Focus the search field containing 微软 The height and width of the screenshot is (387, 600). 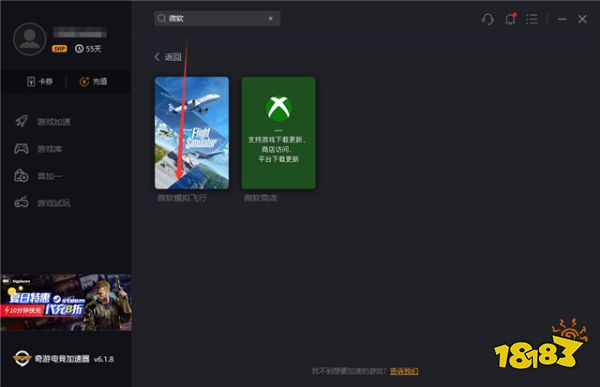click(x=217, y=18)
